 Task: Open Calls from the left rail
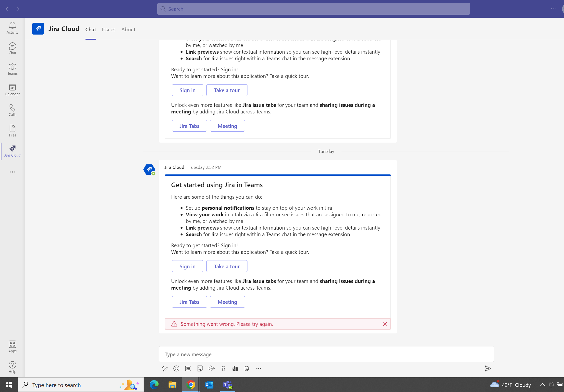(12, 110)
